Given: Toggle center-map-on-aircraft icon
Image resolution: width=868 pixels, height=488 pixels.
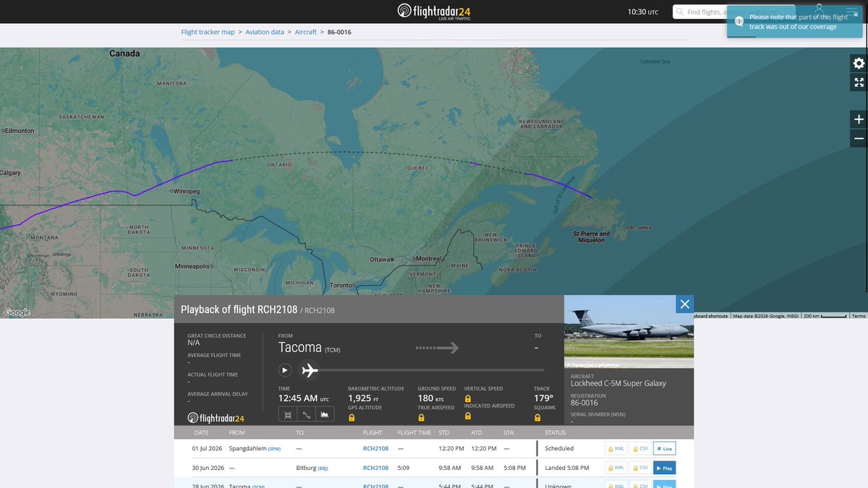Looking at the screenshot, I should coord(288,414).
